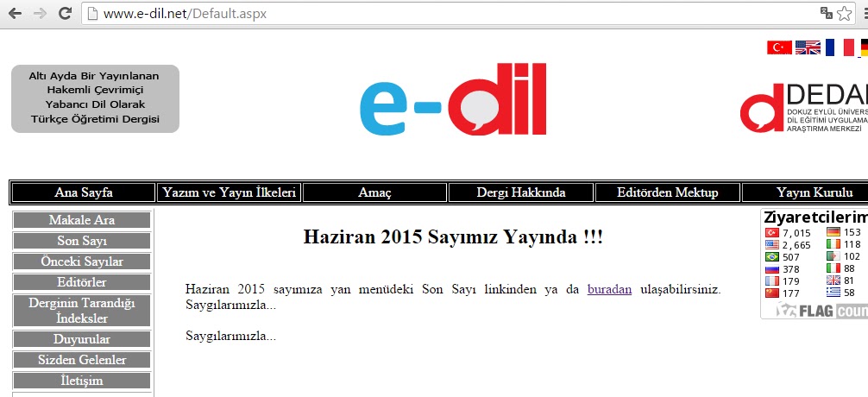Click the Italy flag with 88 visitors

833,268
